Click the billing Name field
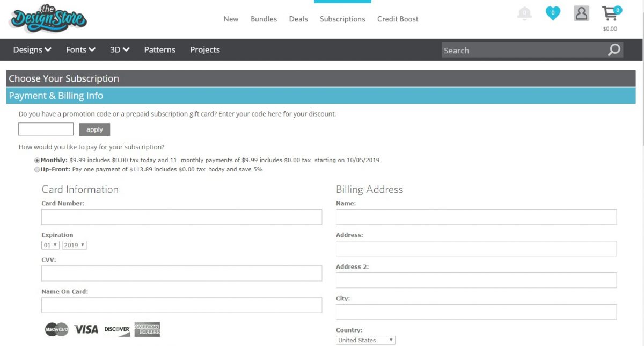Image resolution: width=644 pixels, height=346 pixels. click(477, 217)
